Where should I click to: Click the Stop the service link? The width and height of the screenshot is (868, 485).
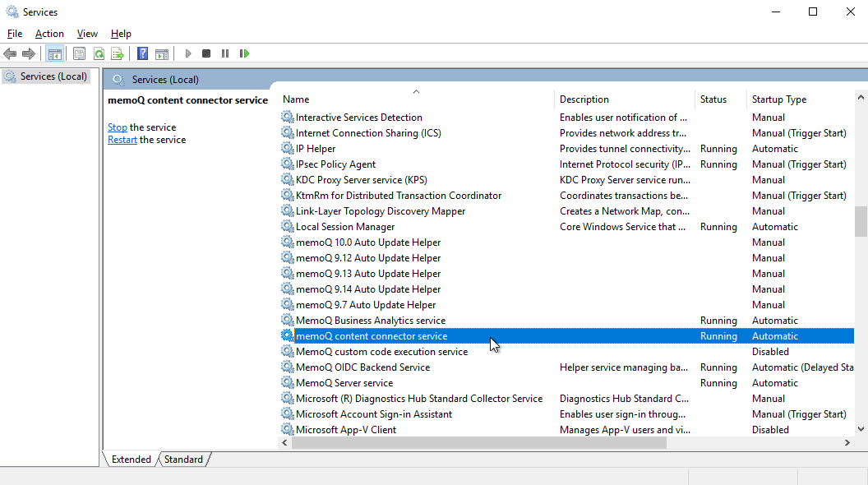point(118,127)
